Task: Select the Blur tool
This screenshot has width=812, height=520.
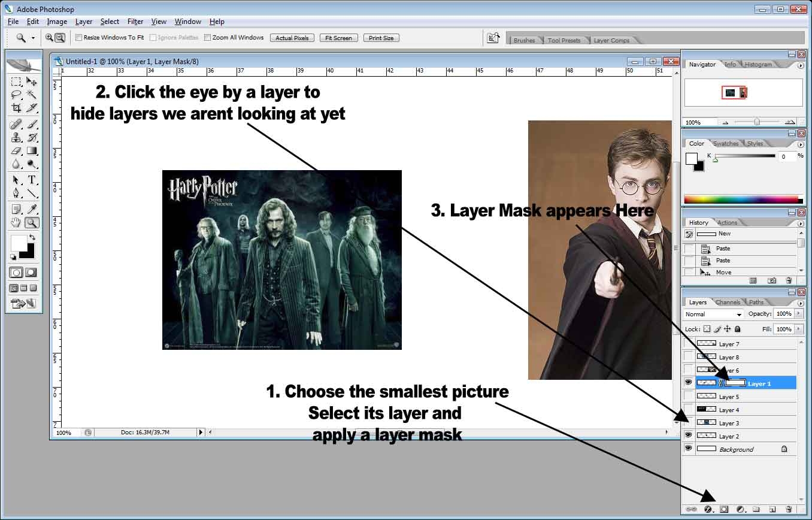Action: tap(17, 164)
